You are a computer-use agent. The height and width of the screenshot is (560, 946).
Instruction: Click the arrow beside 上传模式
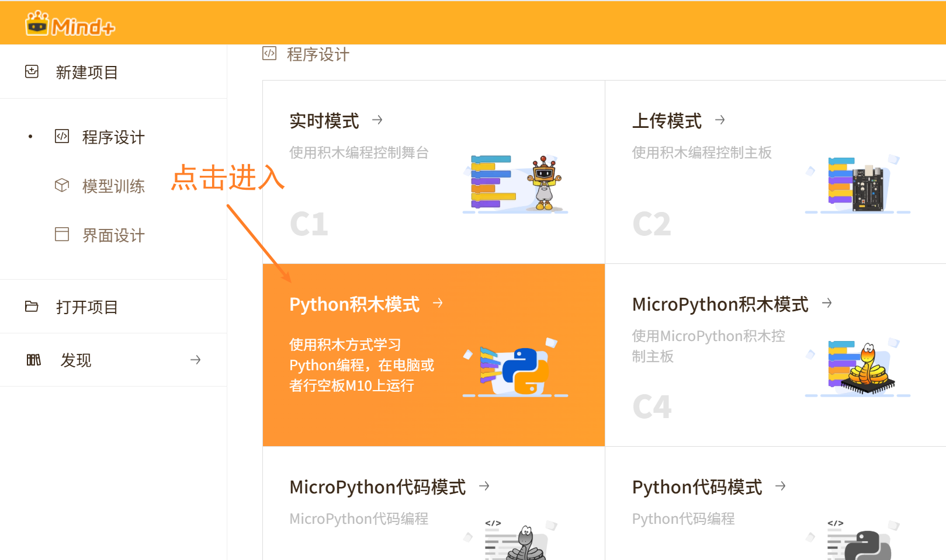click(x=720, y=120)
